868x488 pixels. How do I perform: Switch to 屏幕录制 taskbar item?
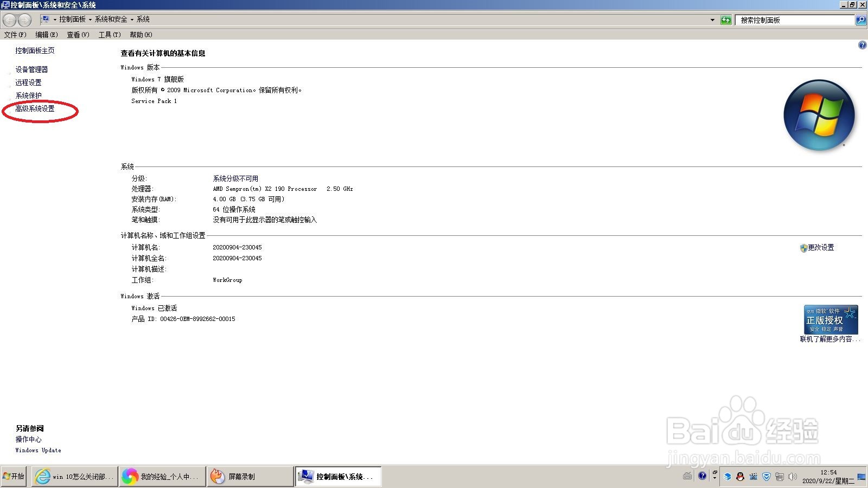[250, 477]
